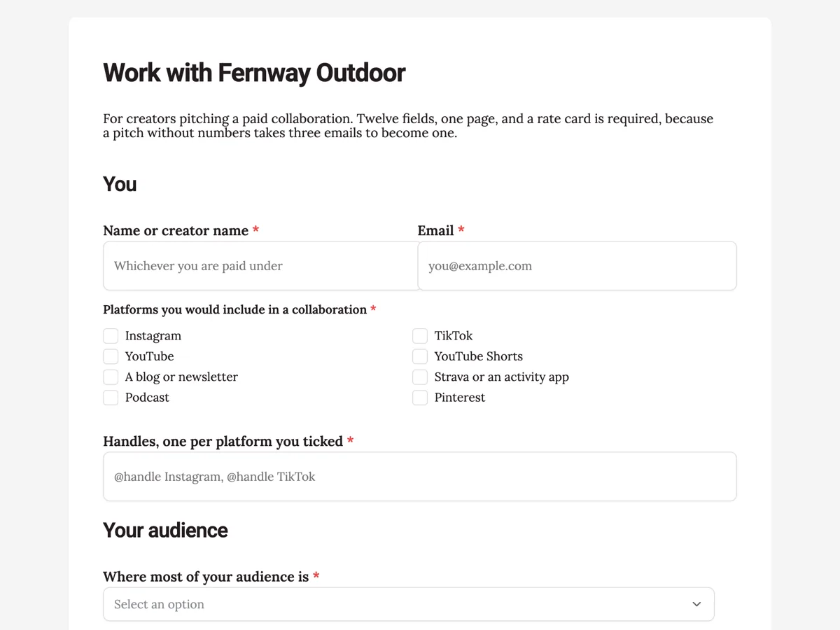Check the YouTube platform box
Viewport: 840px width, 630px height.
point(111,356)
